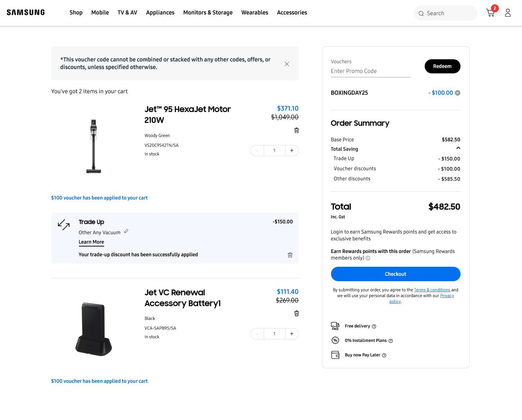Show Buy now Pay Later help info

384,355
